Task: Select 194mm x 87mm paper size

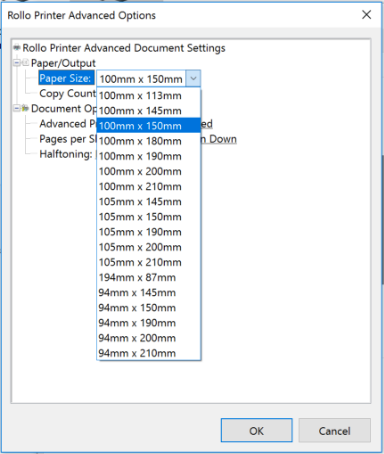Action: tap(149, 277)
